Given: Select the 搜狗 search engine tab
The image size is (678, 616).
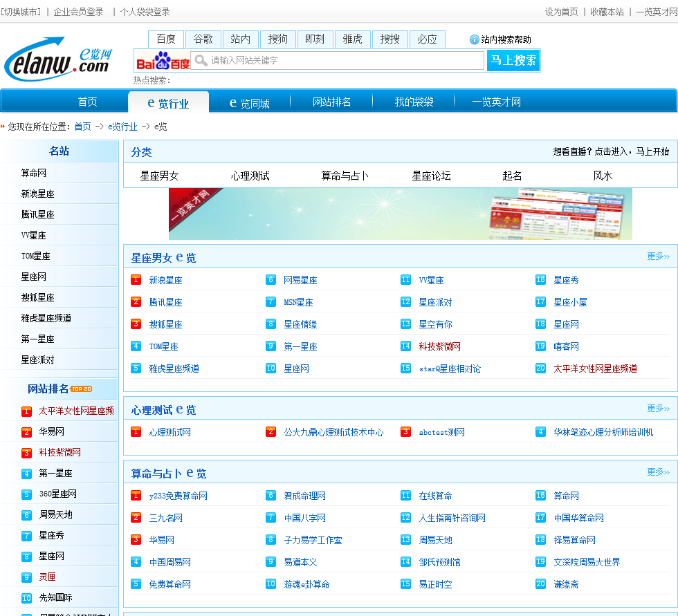Looking at the screenshot, I should coord(277,39).
